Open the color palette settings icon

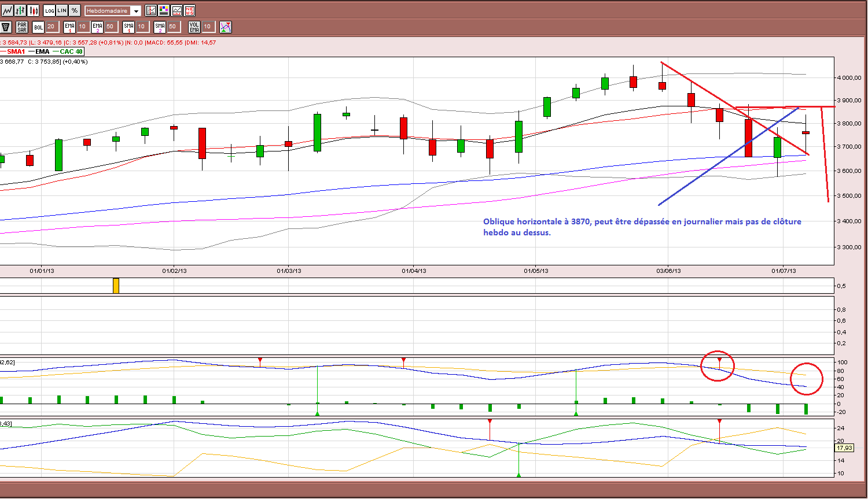coord(164,10)
